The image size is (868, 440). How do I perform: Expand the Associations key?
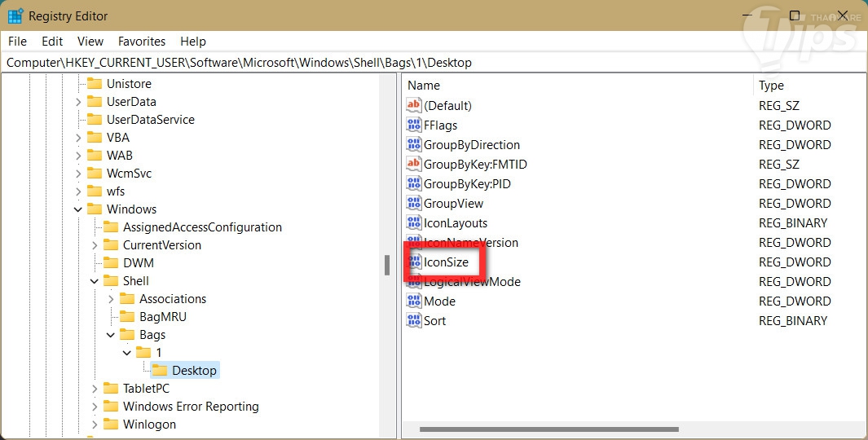point(111,299)
